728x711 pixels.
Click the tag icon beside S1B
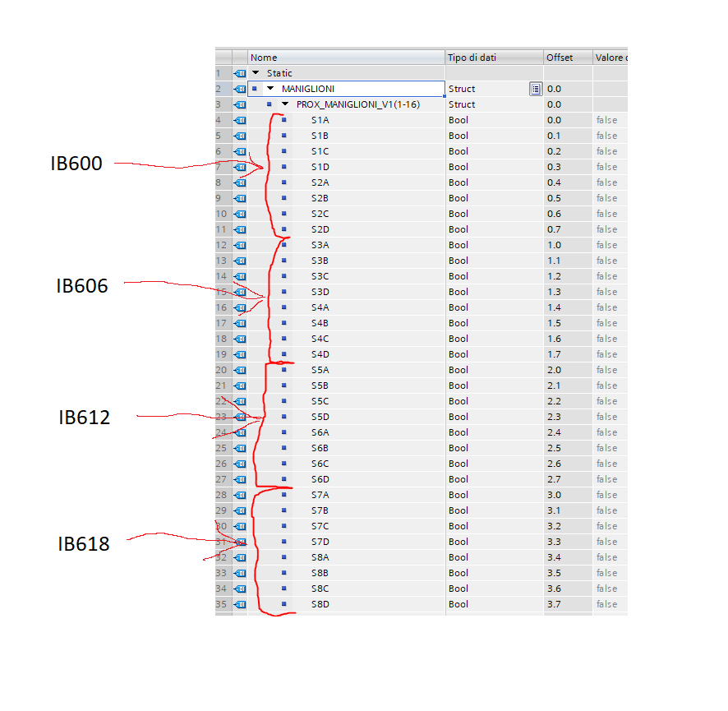pyautogui.click(x=240, y=136)
